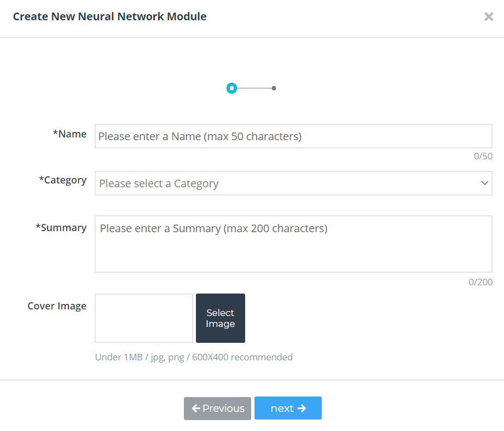Click the 0/50 character counter
The height and width of the screenshot is (431, 504).
[483, 156]
